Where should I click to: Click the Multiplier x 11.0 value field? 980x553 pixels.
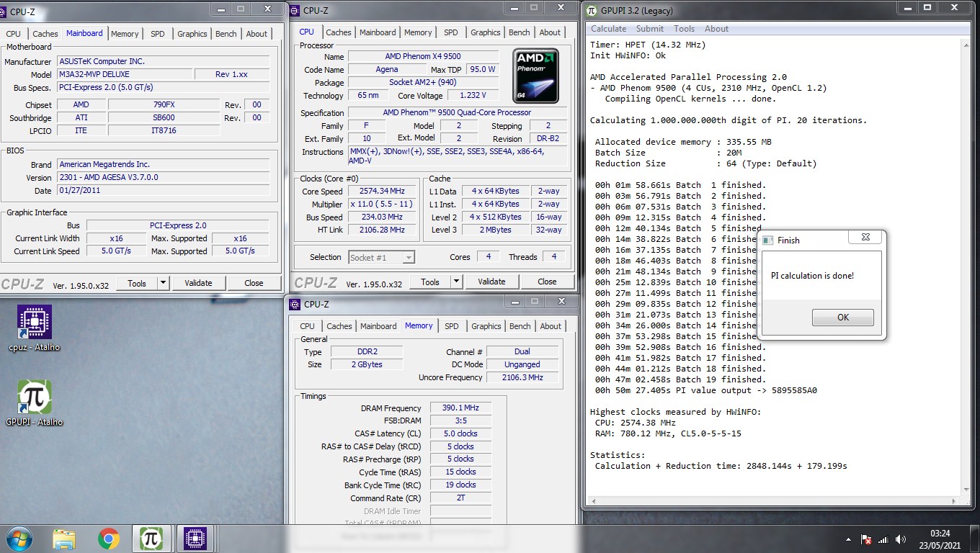pyautogui.click(x=383, y=204)
